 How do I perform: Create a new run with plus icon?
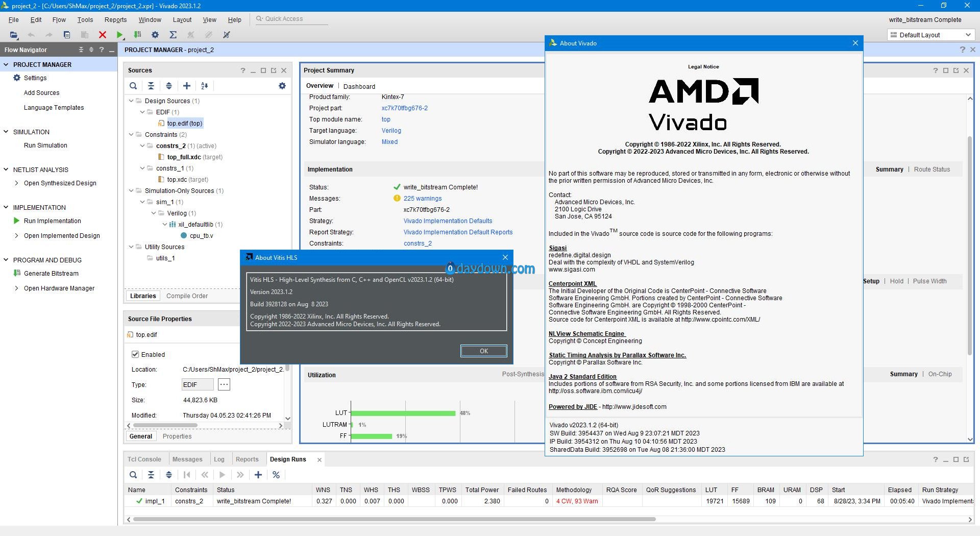point(258,475)
